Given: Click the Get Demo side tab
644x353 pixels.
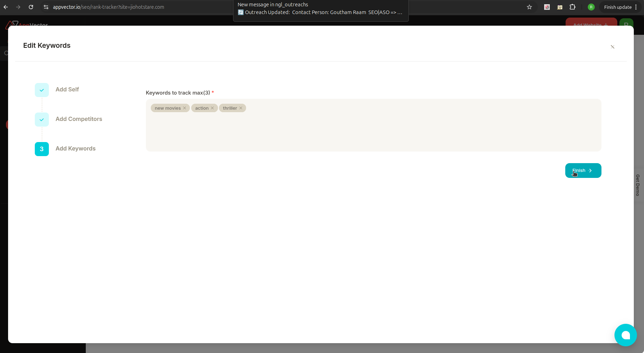Looking at the screenshot, I should pyautogui.click(x=637, y=185).
